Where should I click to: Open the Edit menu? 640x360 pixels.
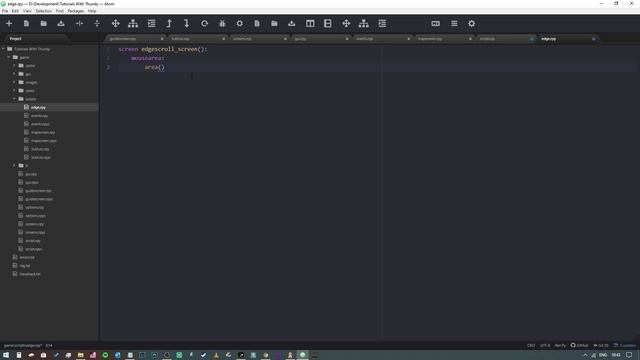pos(16,11)
